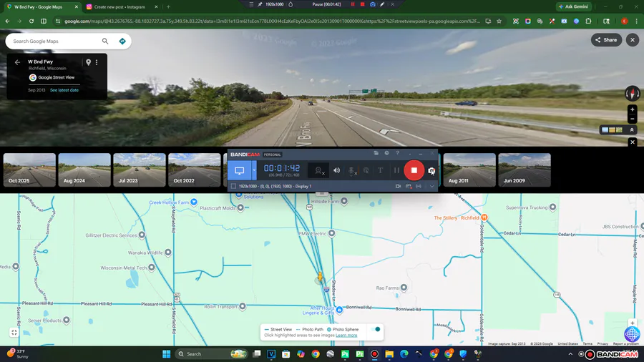Toggle Street View coverage layer switch
Viewport: 644px width, 362px height.
click(376, 329)
